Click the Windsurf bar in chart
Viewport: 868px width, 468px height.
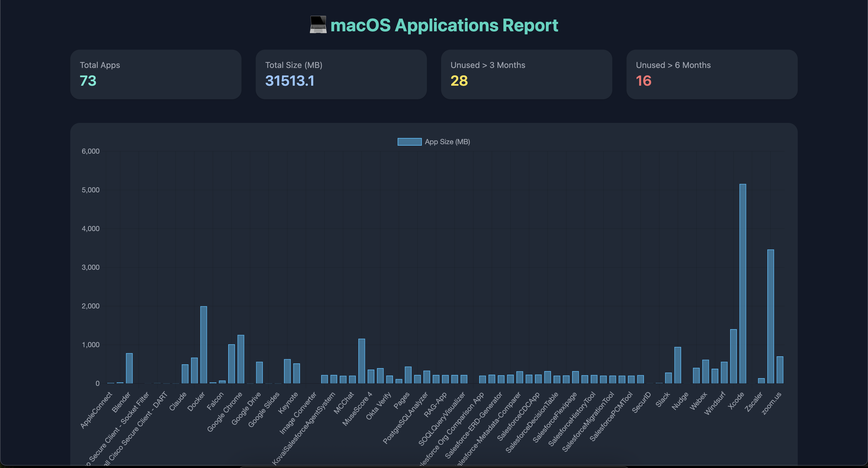point(724,373)
